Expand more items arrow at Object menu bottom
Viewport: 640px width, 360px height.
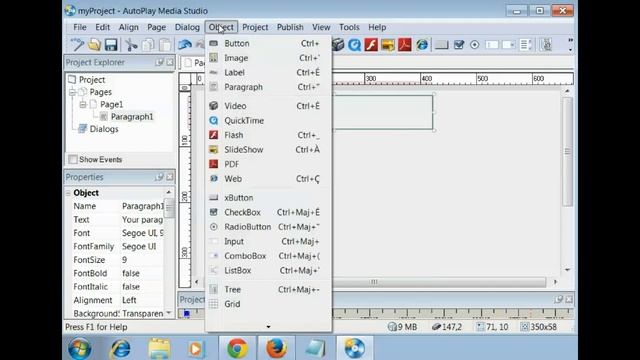(268, 327)
